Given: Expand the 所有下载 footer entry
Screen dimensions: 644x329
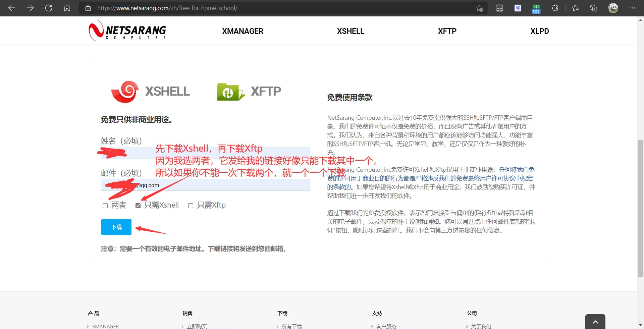Looking at the screenshot, I should [x=291, y=326].
